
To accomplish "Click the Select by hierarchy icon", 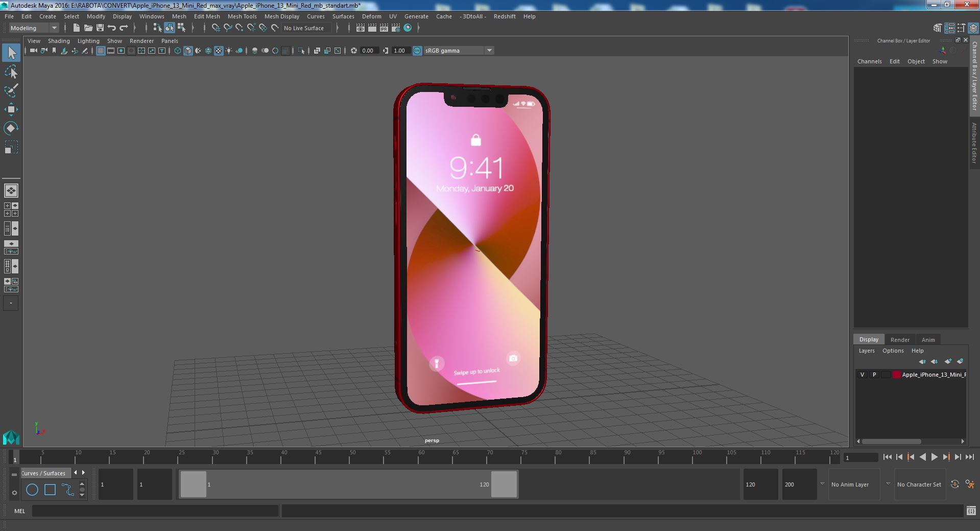I will click(x=157, y=28).
